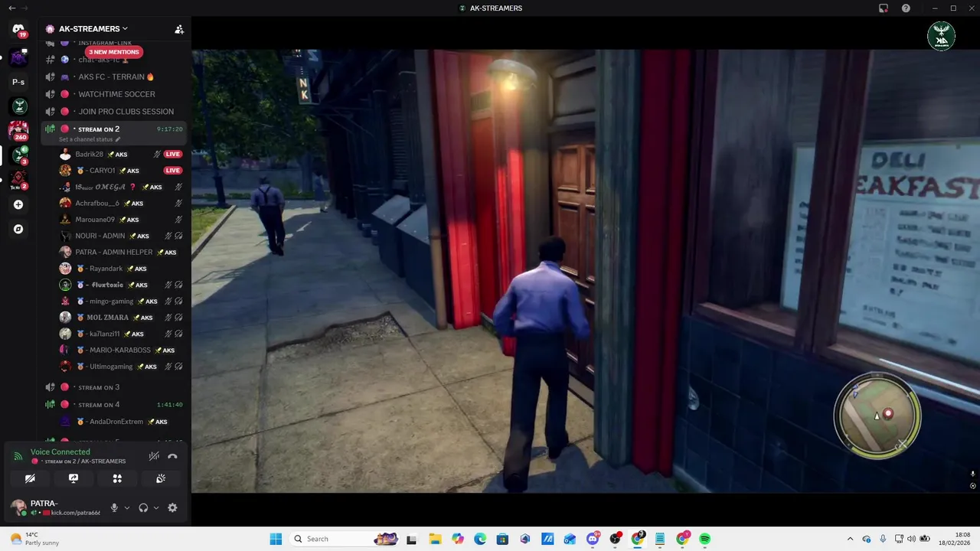
Task: Open OBS Studio from taskbar
Action: (615, 539)
